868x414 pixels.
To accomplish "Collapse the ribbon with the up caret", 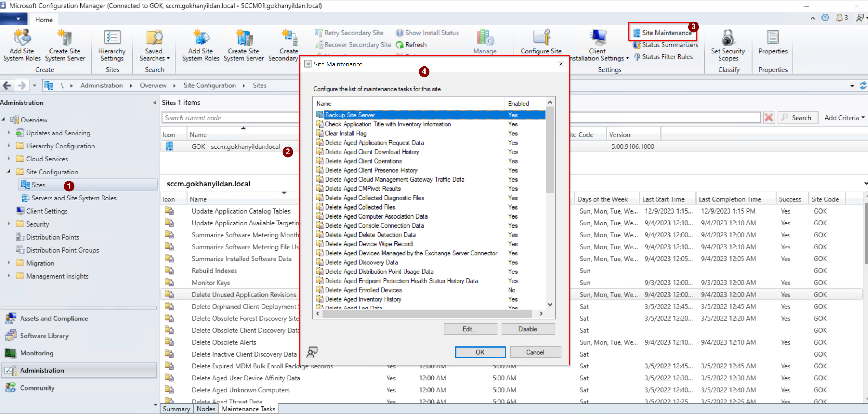I will click(x=812, y=18).
